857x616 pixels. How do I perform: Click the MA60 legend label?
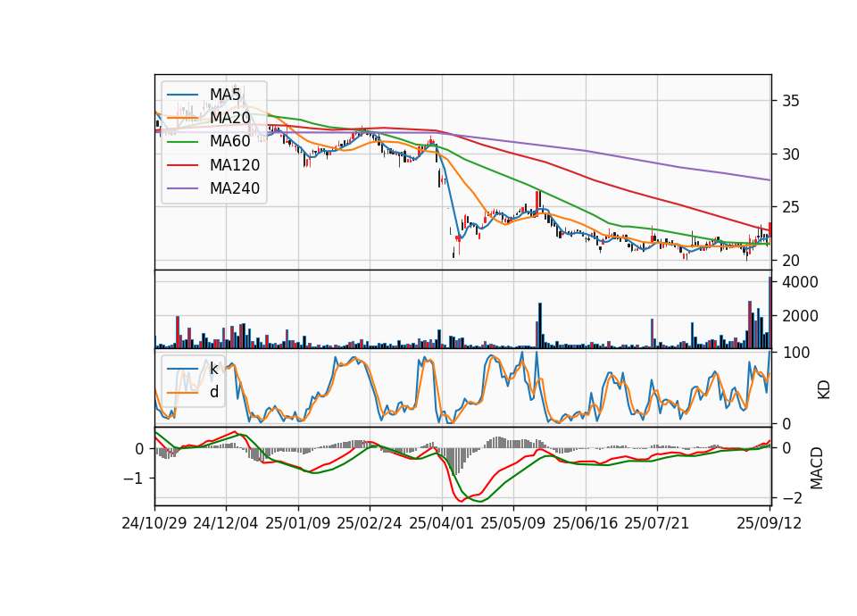pos(230,142)
